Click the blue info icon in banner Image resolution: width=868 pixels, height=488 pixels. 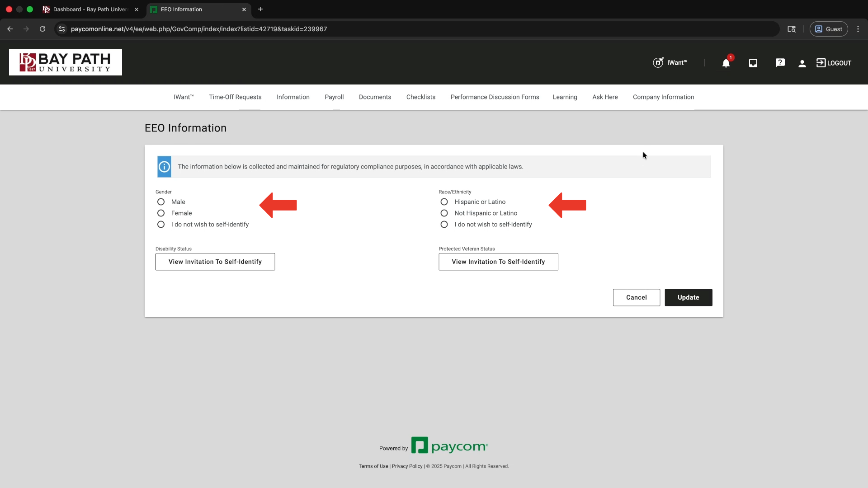[164, 167]
